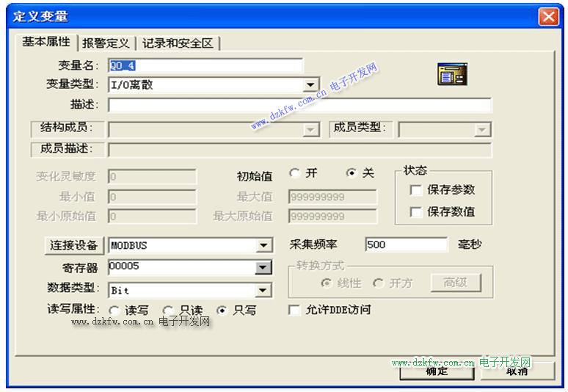Enable the 保存参数 checkbox
Screen dimensions: 568x392
[x=416, y=190]
